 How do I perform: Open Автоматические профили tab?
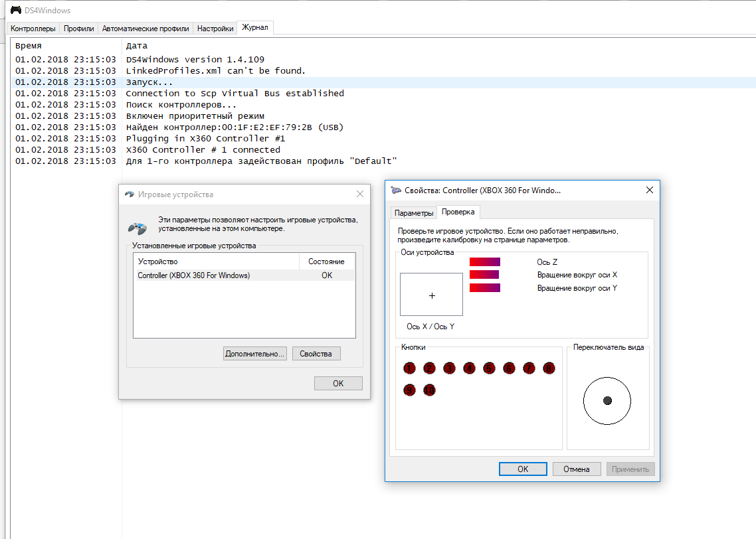pyautogui.click(x=145, y=29)
